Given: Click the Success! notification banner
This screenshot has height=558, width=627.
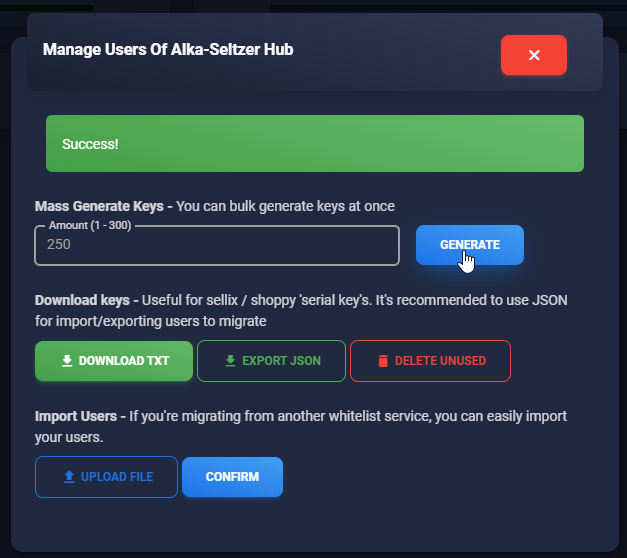Looking at the screenshot, I should [x=315, y=144].
